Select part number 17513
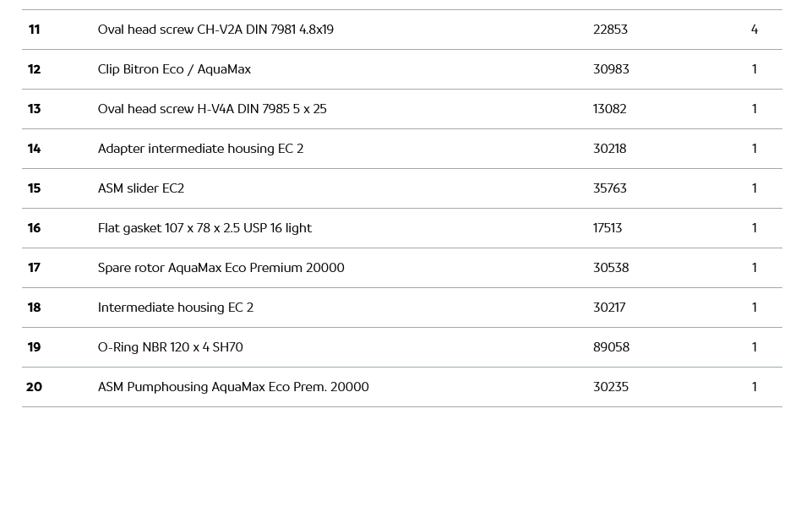The image size is (812, 512). point(608,228)
